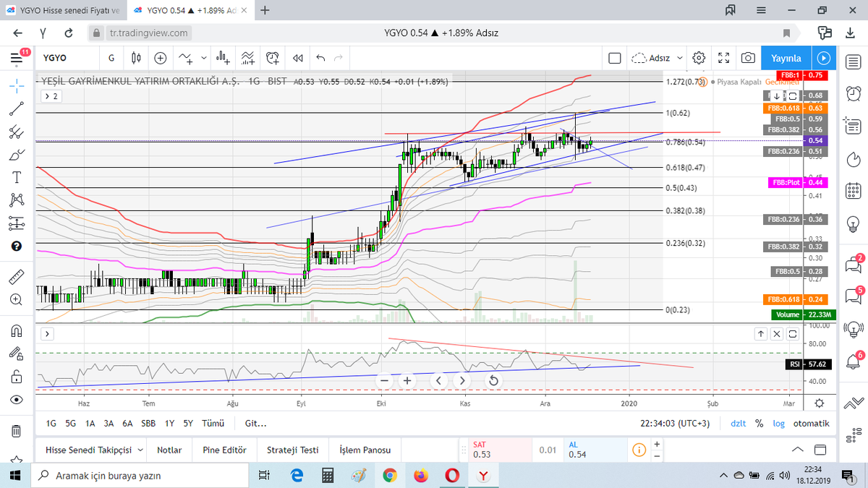Screen dimensions: 868x488
Task: Open indicator templates
Action: click(x=248, y=58)
